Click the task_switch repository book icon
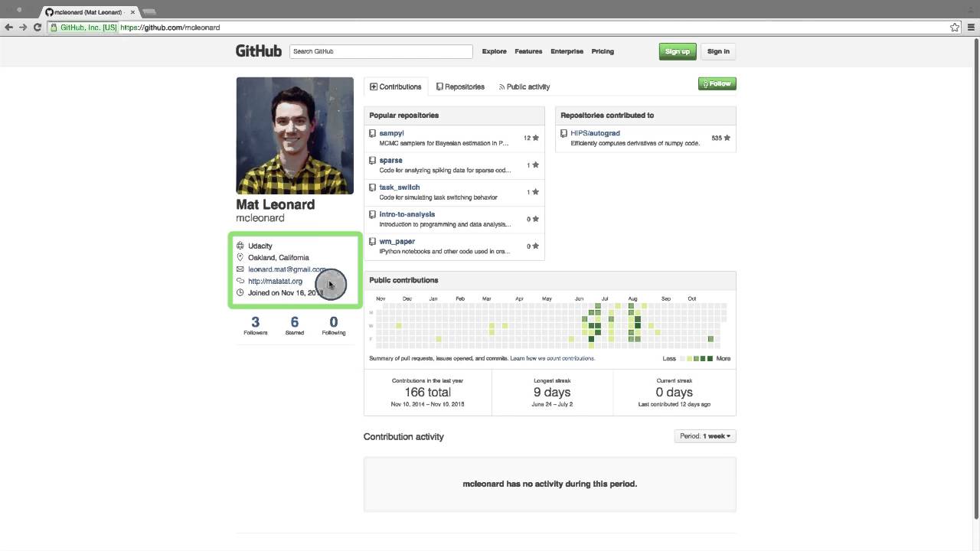The height and width of the screenshot is (551, 980). point(373,187)
